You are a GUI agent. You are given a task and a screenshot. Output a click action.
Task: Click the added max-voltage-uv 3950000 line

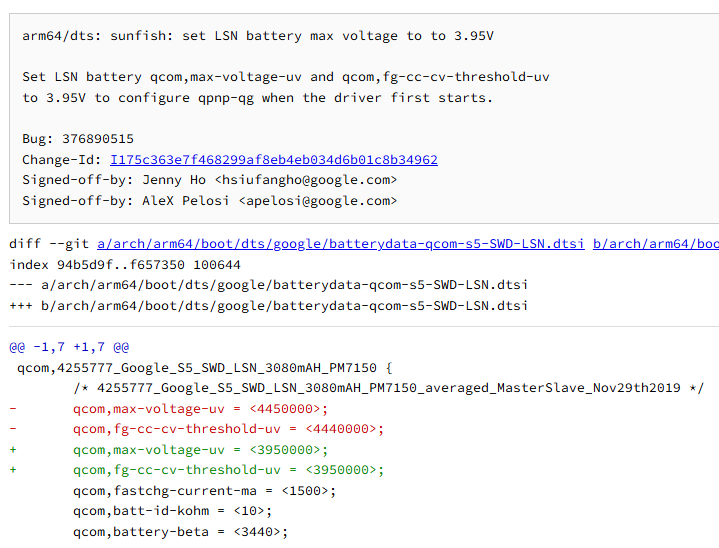[x=200, y=450]
